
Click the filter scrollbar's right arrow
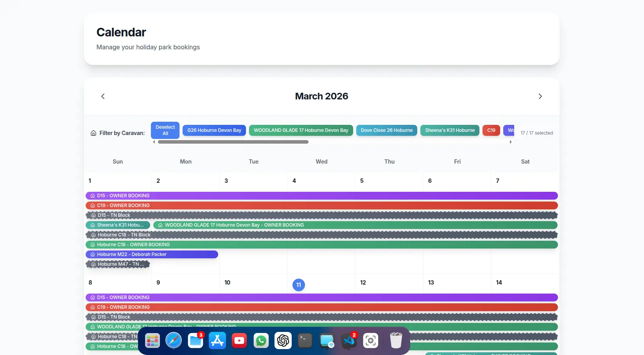click(x=511, y=142)
